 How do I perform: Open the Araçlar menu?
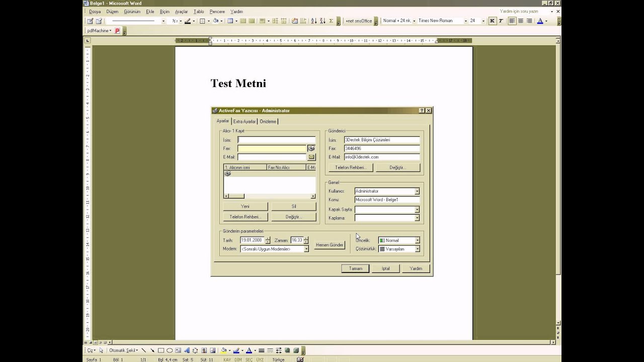pyautogui.click(x=181, y=12)
